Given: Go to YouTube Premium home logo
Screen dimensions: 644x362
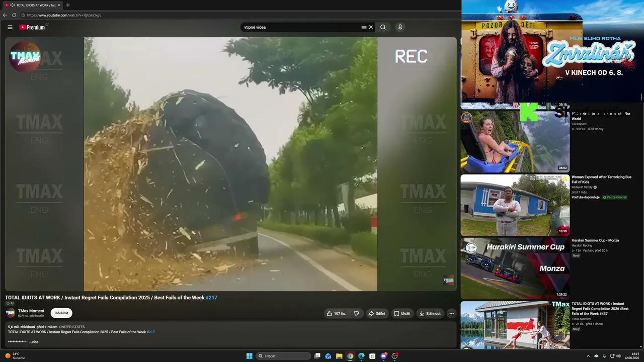Looking at the screenshot, I should [x=32, y=27].
